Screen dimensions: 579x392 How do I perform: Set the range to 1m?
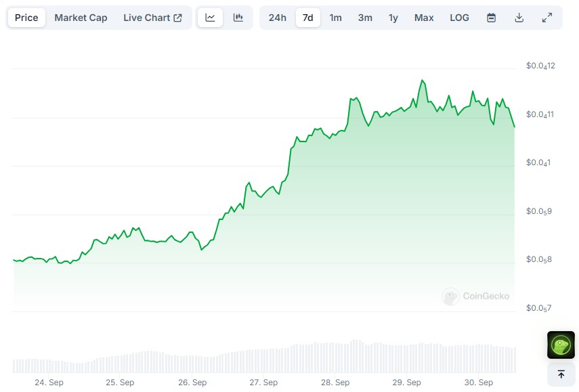click(336, 18)
